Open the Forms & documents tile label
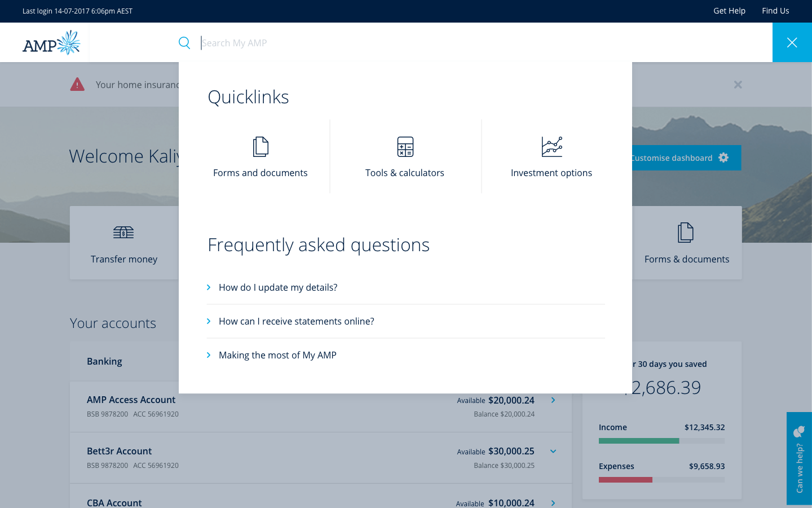The image size is (812, 508). click(x=687, y=259)
